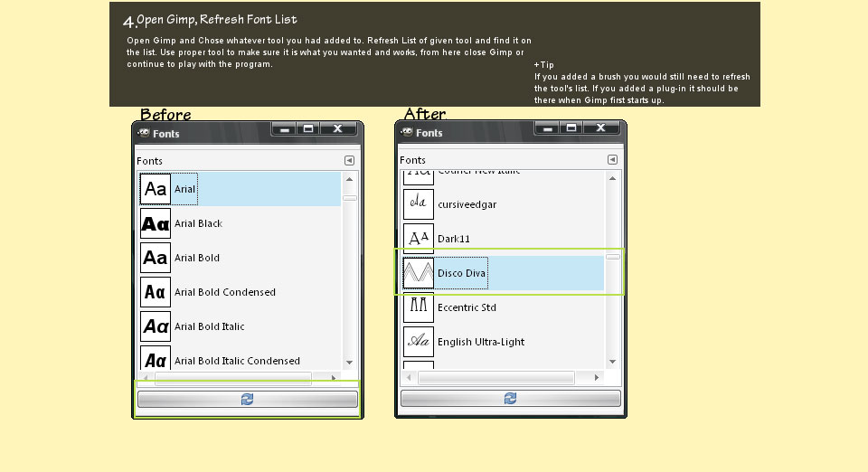Select Disco Diva font row
Image resolution: width=868 pixels, height=472 pixels.
pos(503,273)
